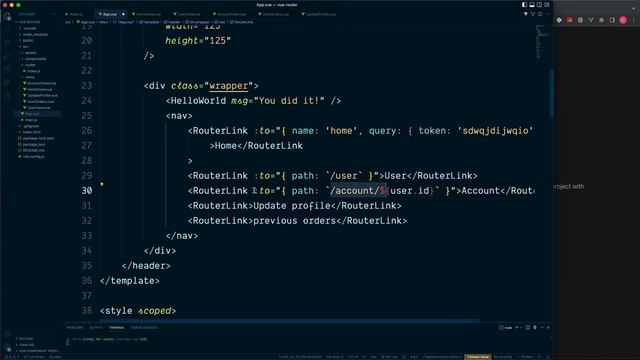
Task: Open the Search view in activity bar
Action: point(7,30)
